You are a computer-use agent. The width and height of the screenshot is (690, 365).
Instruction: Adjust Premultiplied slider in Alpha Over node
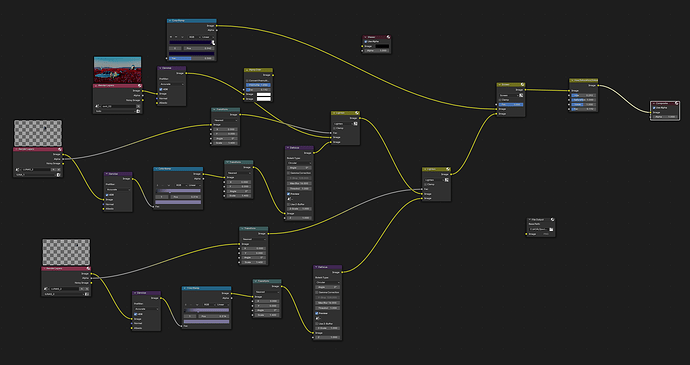coord(258,85)
